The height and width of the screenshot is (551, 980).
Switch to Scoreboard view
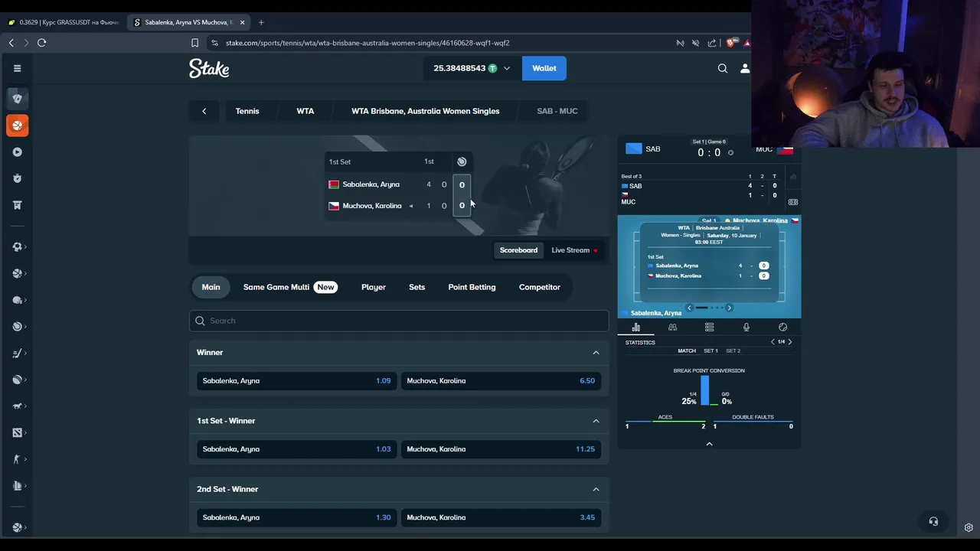[518, 250]
